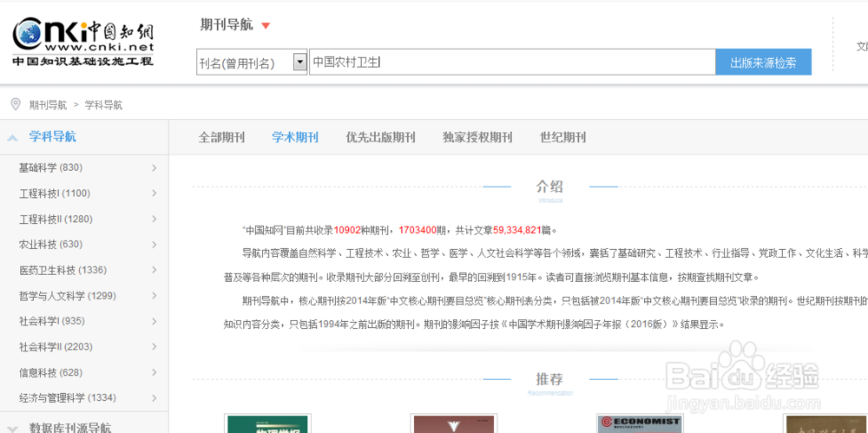The width and height of the screenshot is (868, 433).
Task: Expand the 哲学与人文科学 chevron arrow
Action: [x=154, y=296]
